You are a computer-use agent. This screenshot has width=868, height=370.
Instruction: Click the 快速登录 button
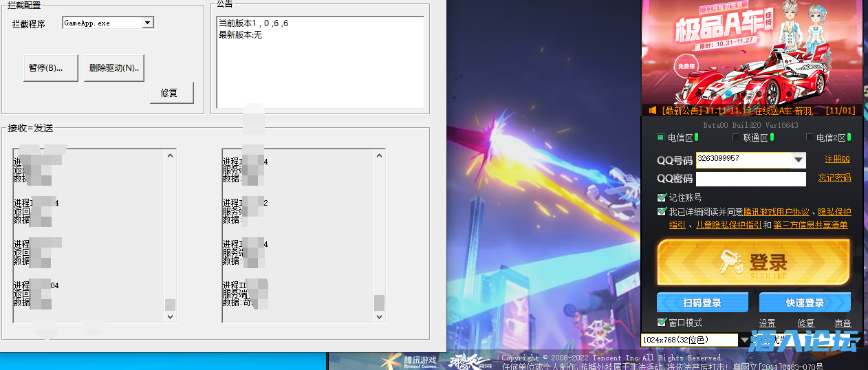point(805,303)
